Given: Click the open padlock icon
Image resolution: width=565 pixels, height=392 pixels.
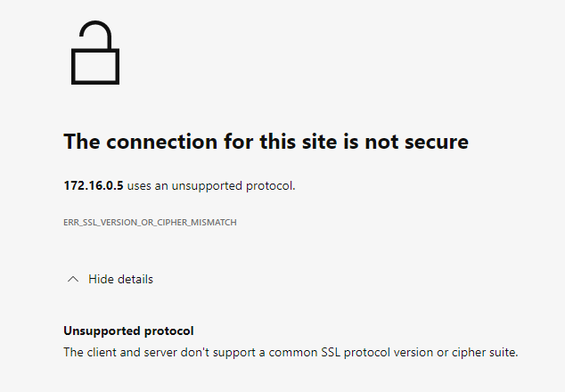Looking at the screenshot, I should (95, 55).
